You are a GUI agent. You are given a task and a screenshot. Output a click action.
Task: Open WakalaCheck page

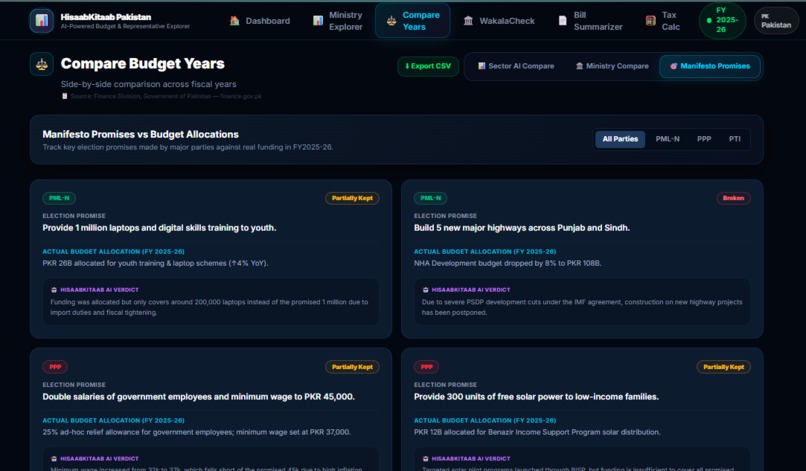500,21
